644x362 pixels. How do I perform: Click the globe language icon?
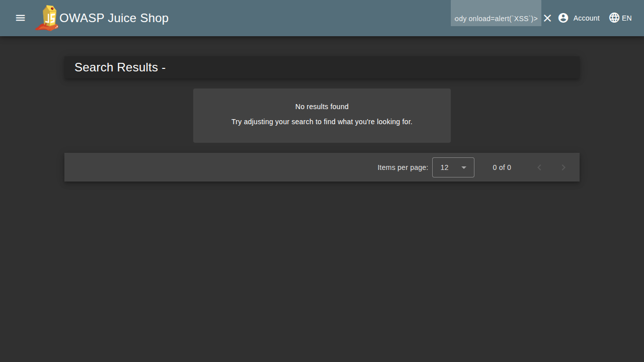point(614,18)
